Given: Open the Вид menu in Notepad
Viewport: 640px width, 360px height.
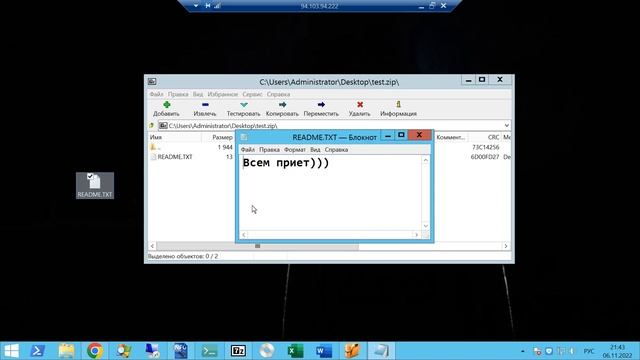Looking at the screenshot, I should [x=315, y=150].
